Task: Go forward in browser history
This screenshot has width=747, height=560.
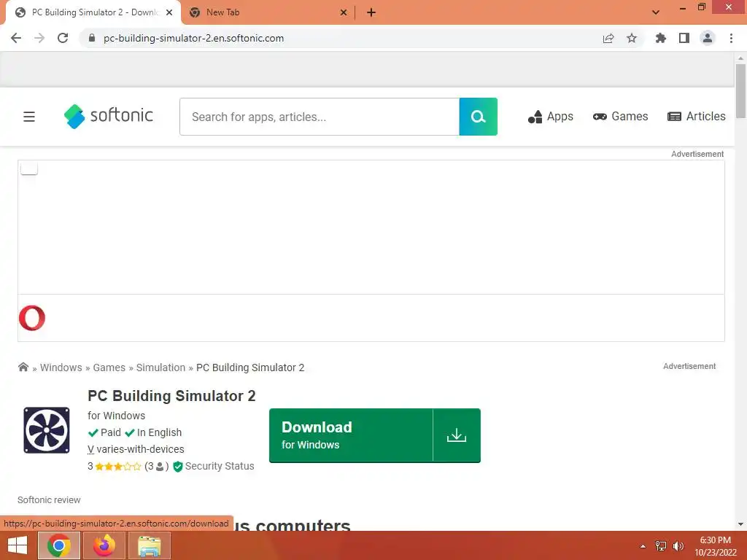Action: coord(39,38)
